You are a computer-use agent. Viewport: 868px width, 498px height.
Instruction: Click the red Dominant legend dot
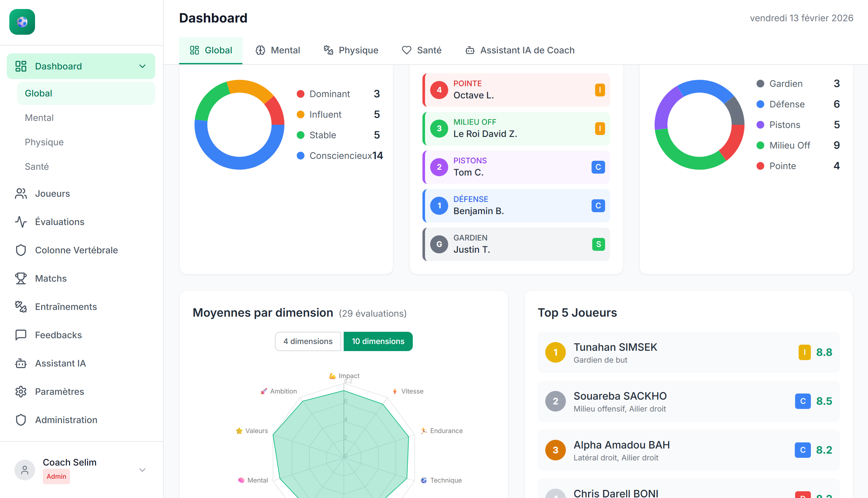(301, 94)
